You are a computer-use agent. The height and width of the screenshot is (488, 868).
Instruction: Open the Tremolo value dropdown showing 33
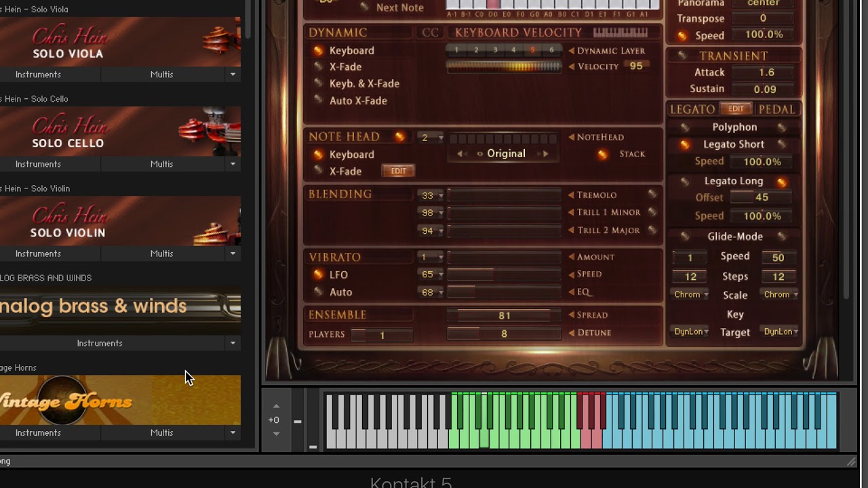click(x=431, y=195)
